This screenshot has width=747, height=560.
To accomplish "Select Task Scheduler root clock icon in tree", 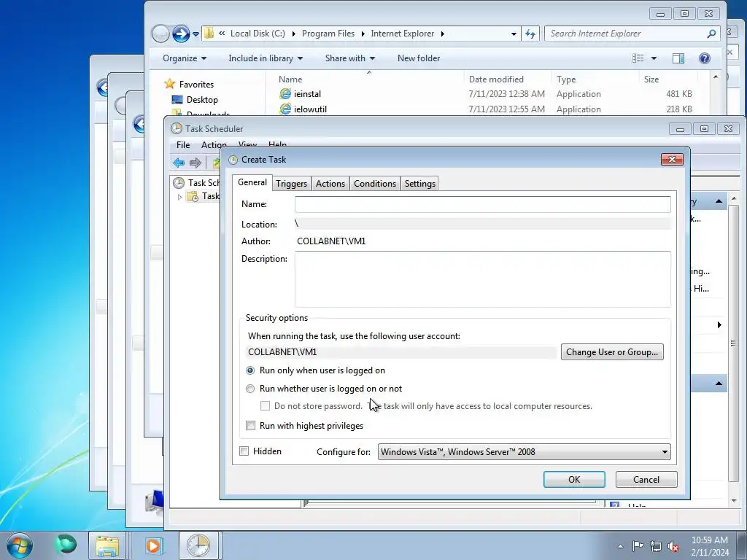I will pos(179,183).
